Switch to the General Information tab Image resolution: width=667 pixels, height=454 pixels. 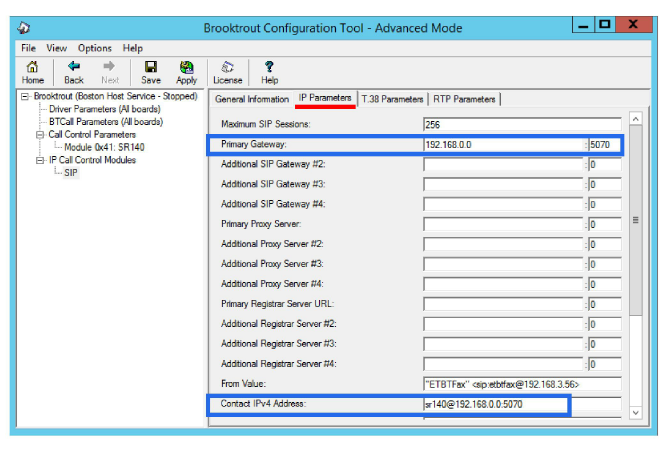(x=252, y=99)
